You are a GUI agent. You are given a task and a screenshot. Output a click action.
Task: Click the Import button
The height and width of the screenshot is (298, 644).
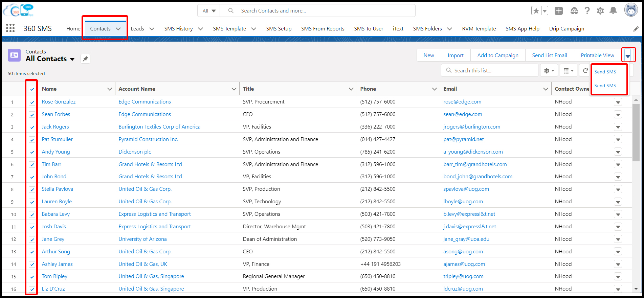pyautogui.click(x=456, y=55)
